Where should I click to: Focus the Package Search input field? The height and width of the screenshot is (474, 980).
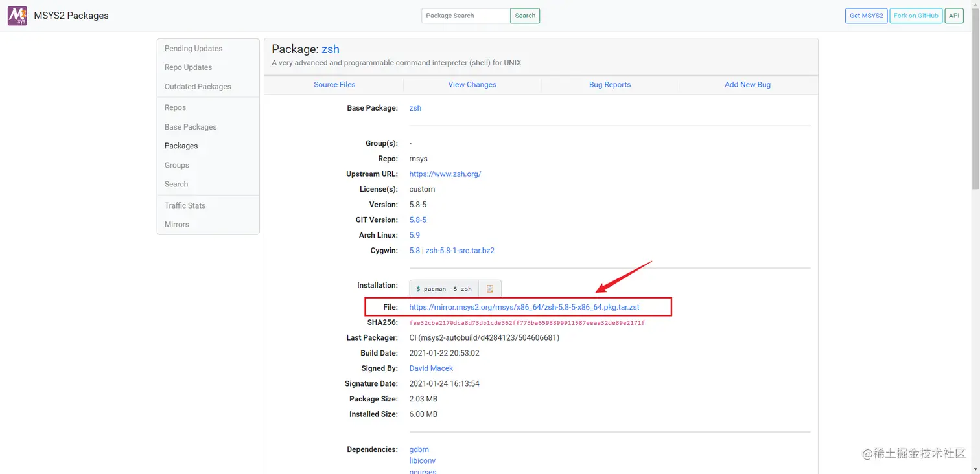click(x=466, y=16)
